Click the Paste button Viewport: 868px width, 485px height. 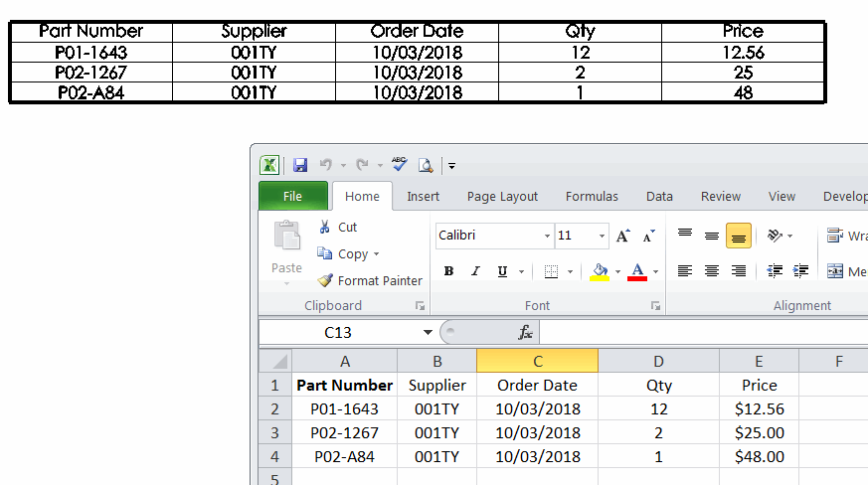click(286, 251)
